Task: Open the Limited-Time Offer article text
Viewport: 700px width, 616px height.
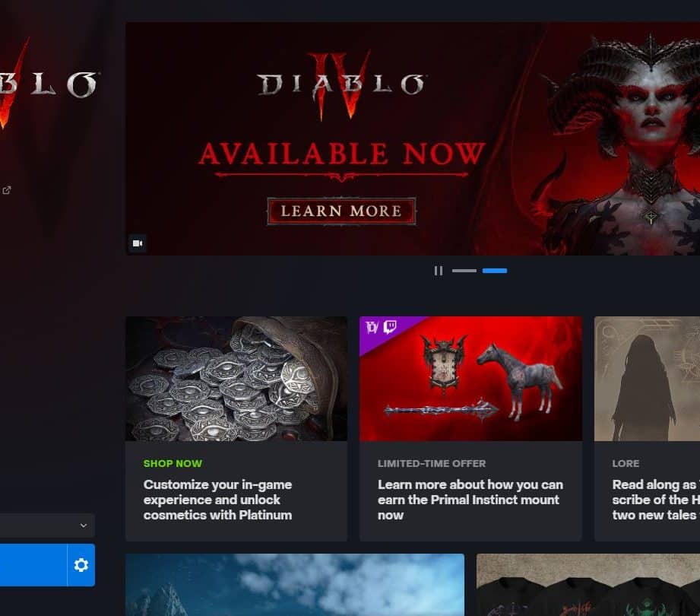Action: coord(470,500)
